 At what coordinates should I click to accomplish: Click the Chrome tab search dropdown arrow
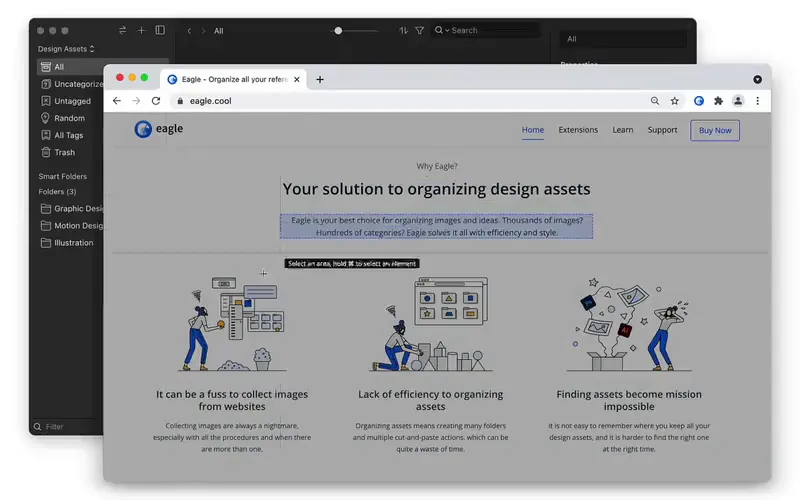[x=757, y=79]
